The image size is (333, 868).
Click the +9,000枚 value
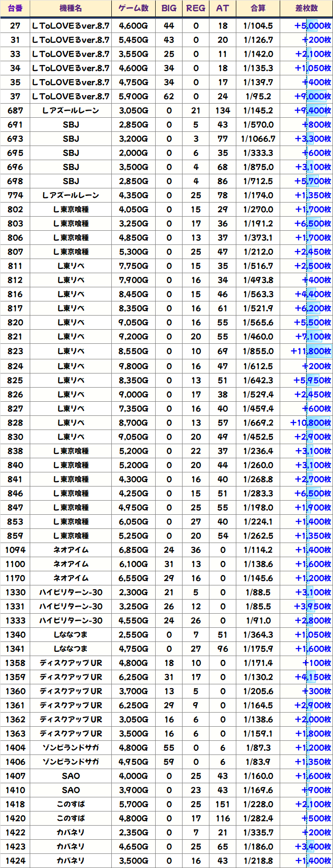[x=313, y=97]
